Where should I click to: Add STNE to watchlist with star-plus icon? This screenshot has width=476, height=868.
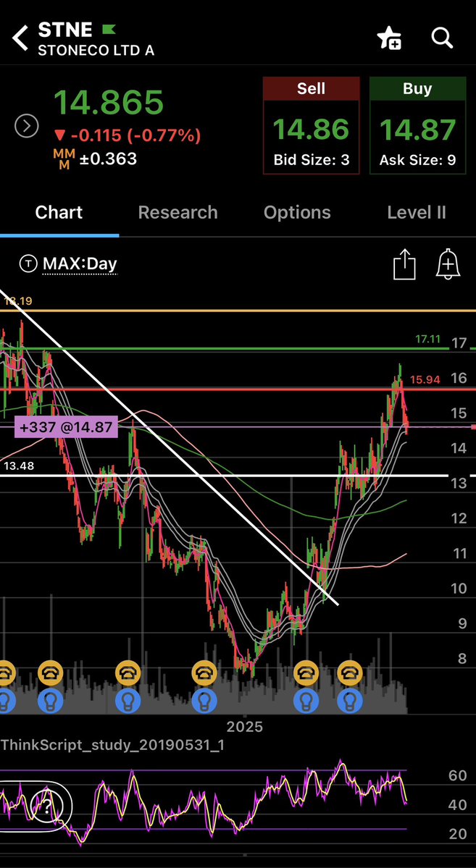pyautogui.click(x=390, y=39)
